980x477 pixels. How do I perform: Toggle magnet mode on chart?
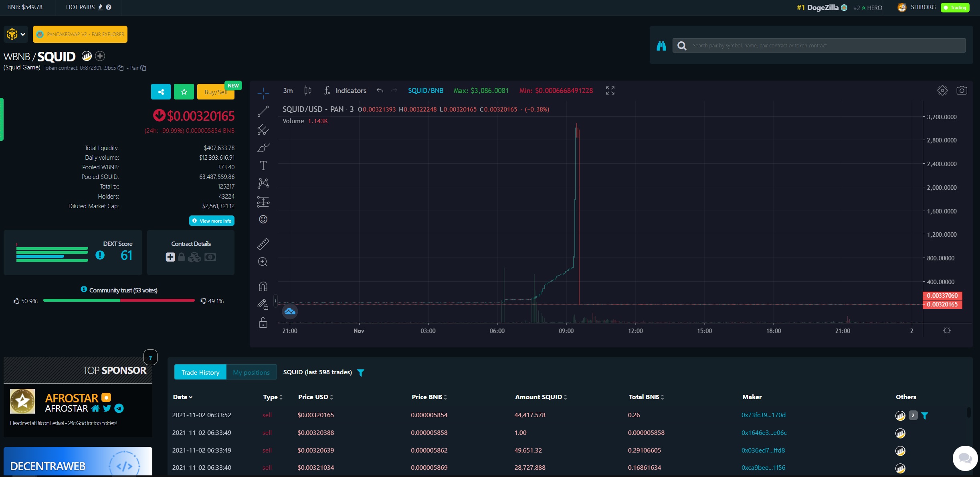click(263, 286)
